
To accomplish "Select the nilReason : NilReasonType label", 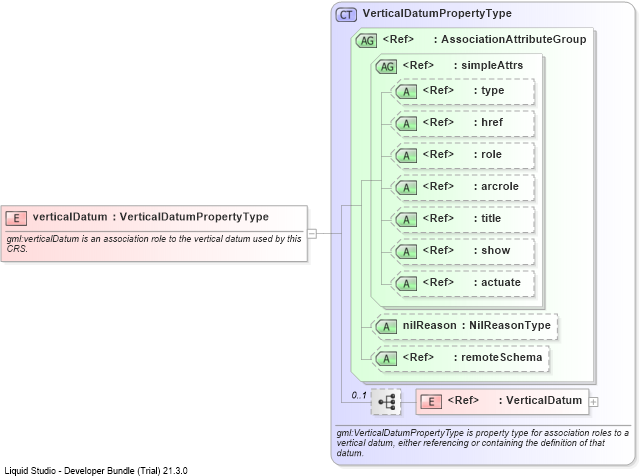I will (x=477, y=325).
